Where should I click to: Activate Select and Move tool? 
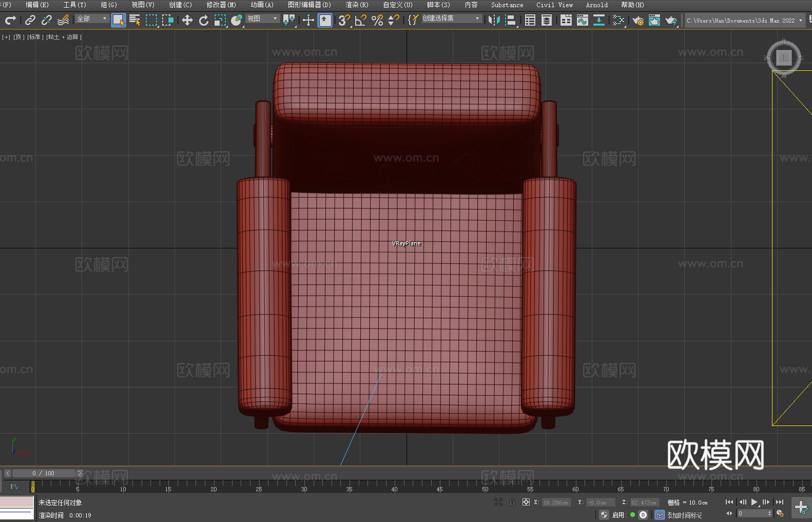tap(187, 20)
